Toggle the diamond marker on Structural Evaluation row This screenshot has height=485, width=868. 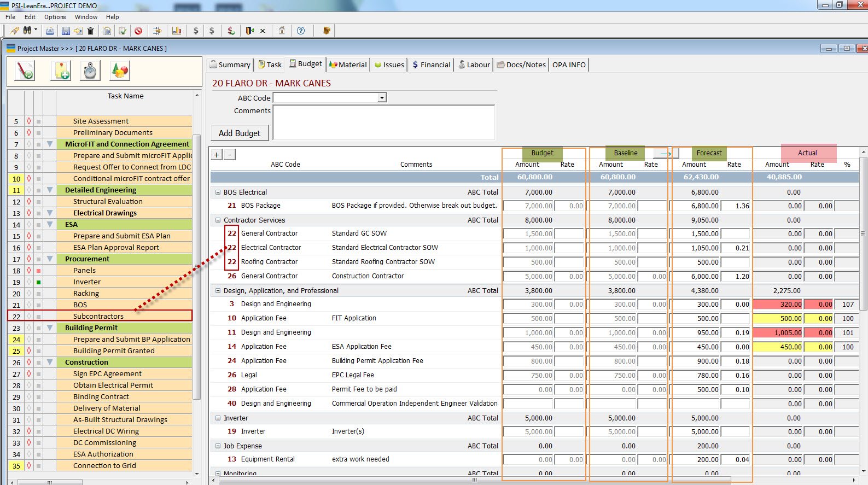[28, 202]
